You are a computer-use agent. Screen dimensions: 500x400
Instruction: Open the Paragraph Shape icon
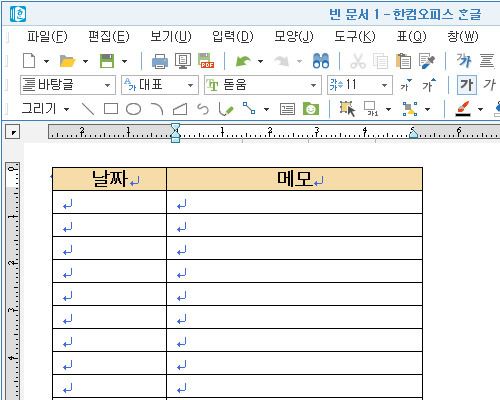tap(487, 61)
